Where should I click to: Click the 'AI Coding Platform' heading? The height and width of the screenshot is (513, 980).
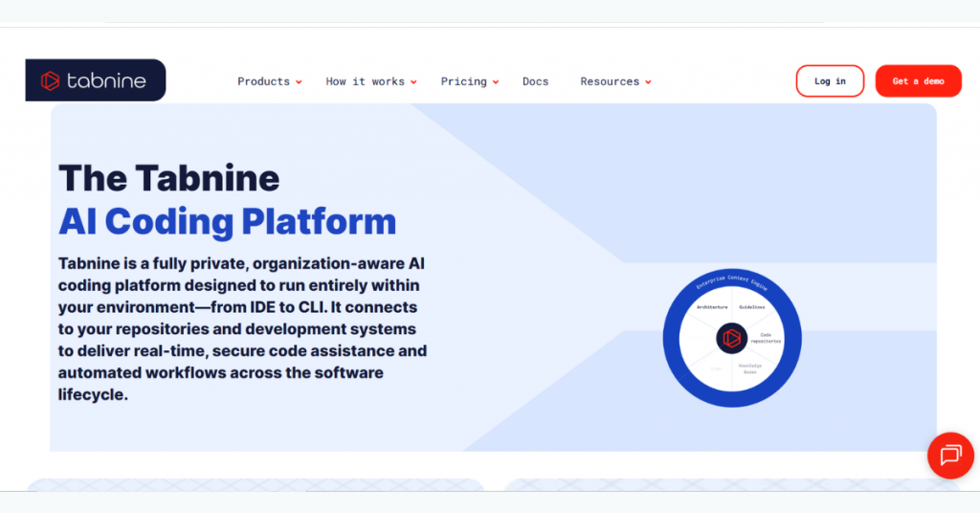coord(228,221)
